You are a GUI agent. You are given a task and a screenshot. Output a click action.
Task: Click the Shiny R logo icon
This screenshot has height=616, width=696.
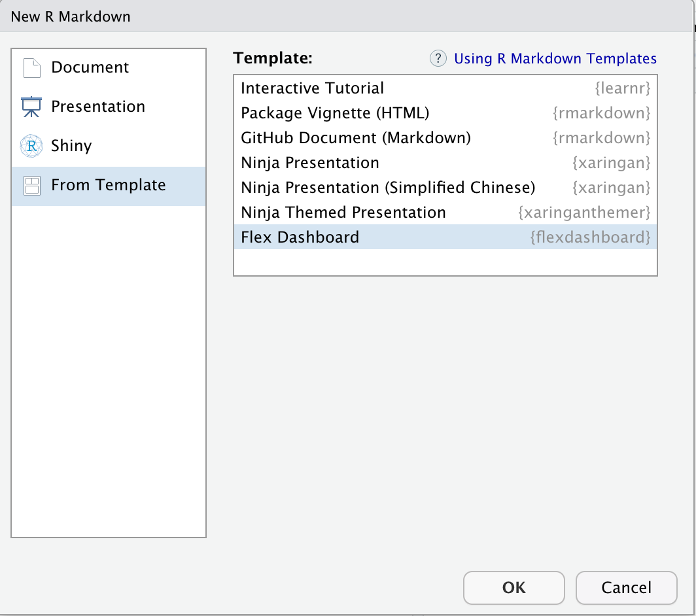[31, 146]
